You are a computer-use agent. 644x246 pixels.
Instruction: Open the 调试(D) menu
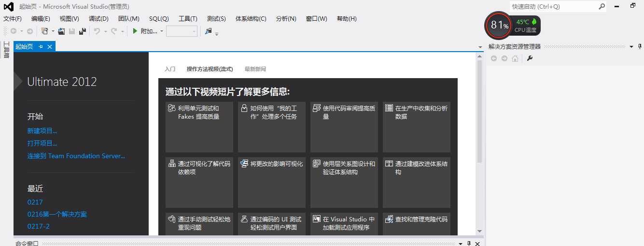tap(98, 19)
